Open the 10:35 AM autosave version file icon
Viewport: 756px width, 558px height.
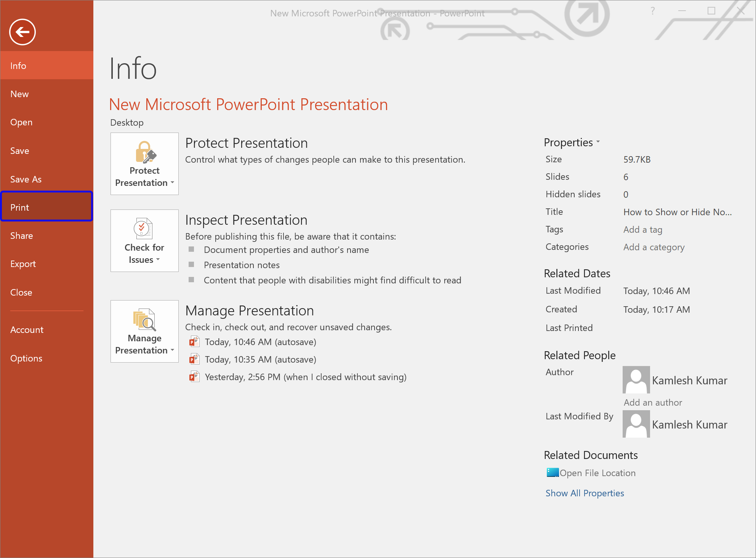194,359
